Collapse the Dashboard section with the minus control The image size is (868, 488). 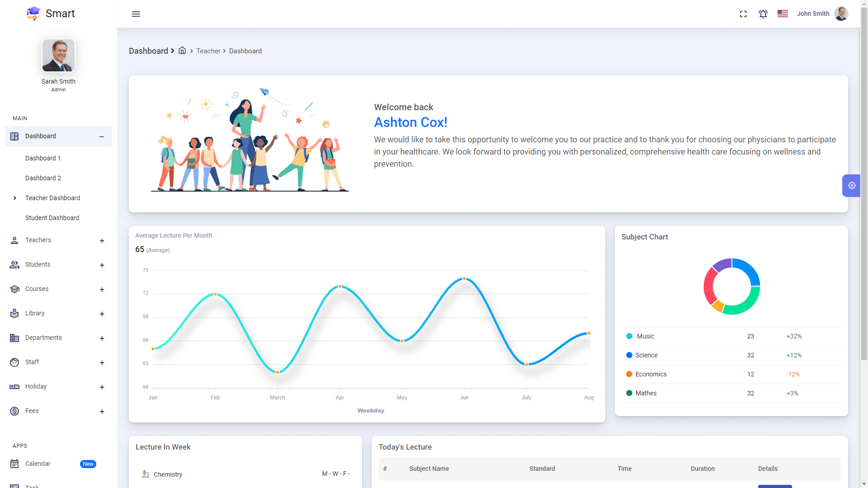click(101, 136)
